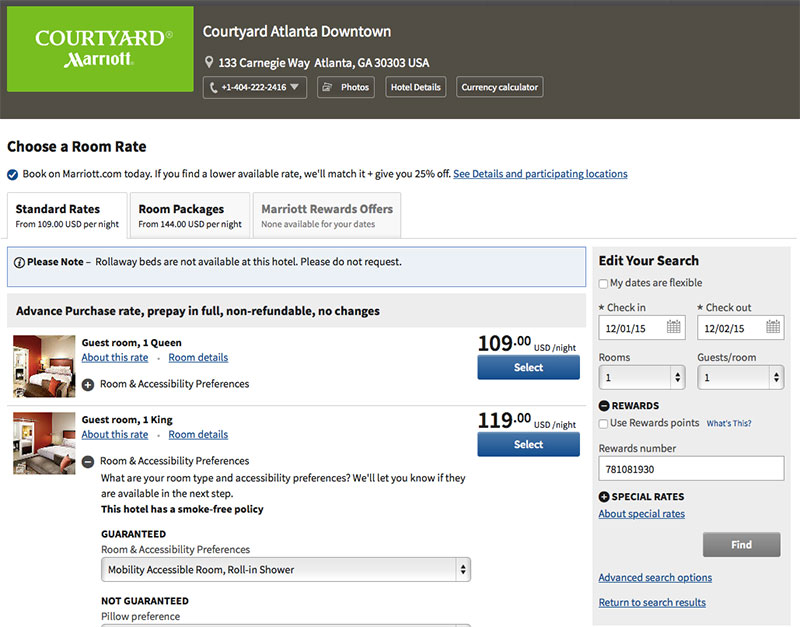Open Advanced search options

tap(655, 578)
